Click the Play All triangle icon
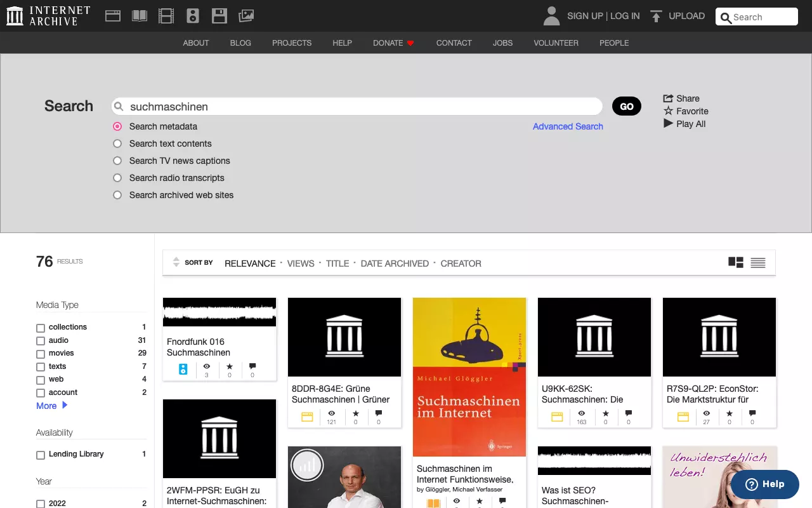The height and width of the screenshot is (508, 812). point(668,124)
